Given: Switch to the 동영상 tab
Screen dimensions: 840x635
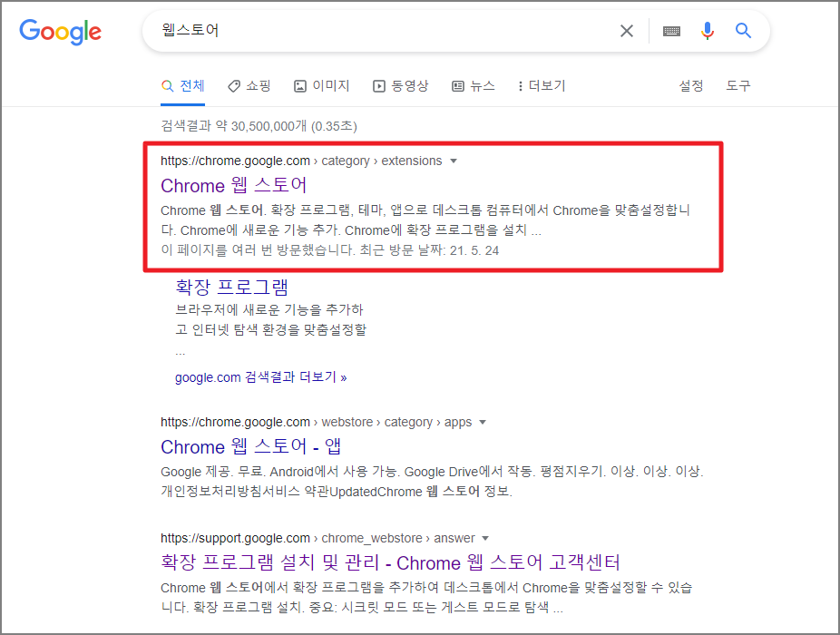Looking at the screenshot, I should click(401, 86).
